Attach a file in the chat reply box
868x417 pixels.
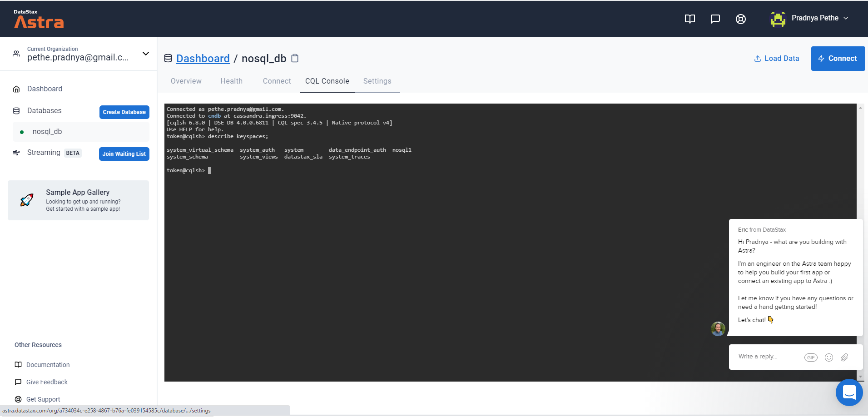(x=844, y=357)
